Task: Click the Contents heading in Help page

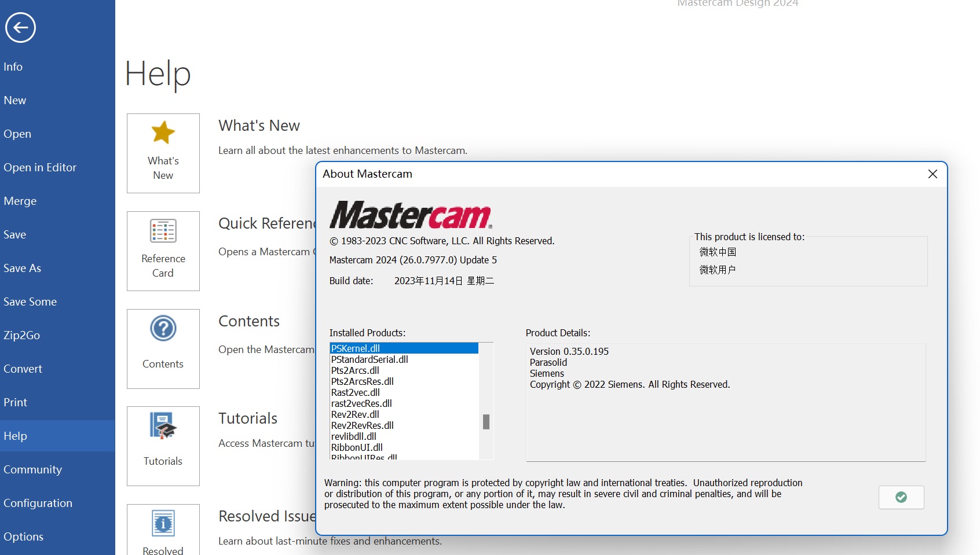Action: coord(249,321)
